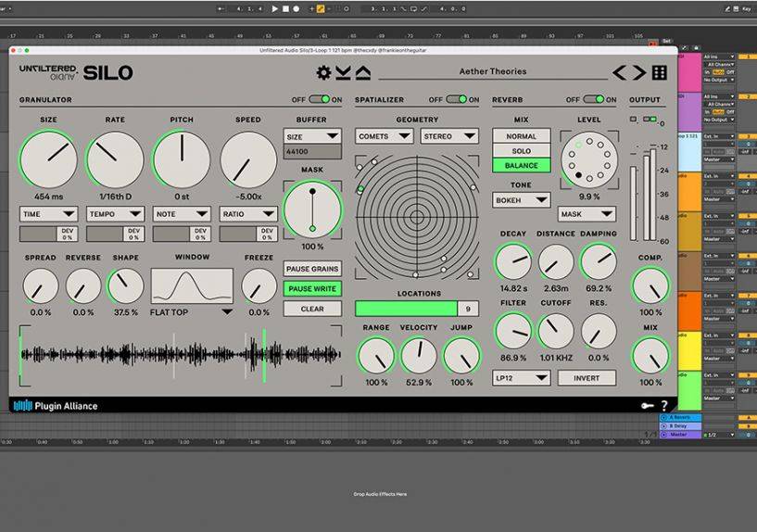
Task: Toggle the Reverb on/off switch
Action: (593, 99)
